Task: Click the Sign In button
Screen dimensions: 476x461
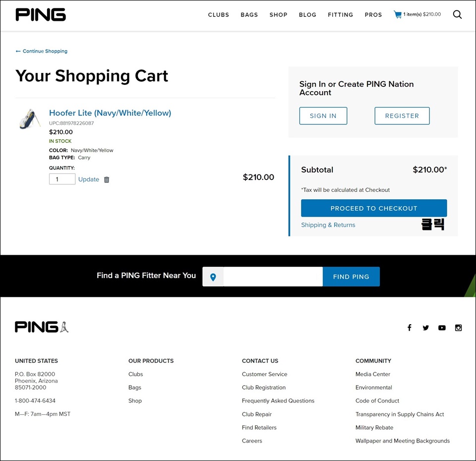Action: tap(323, 115)
